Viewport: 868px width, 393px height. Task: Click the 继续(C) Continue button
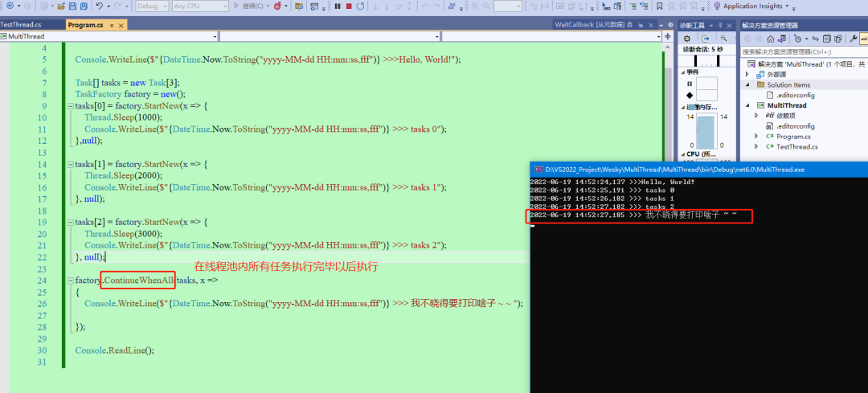click(x=248, y=6)
